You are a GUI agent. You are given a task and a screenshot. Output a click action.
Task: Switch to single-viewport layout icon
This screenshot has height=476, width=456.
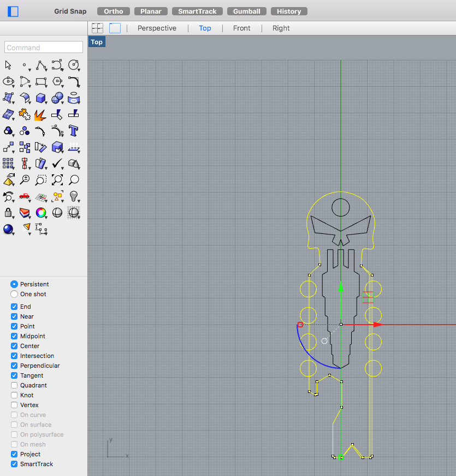[x=115, y=28]
